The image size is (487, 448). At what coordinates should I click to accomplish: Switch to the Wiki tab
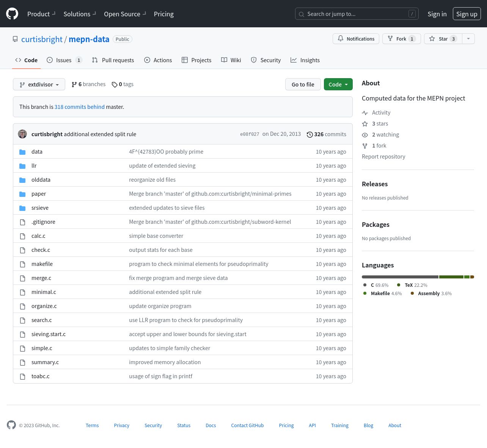(x=231, y=60)
